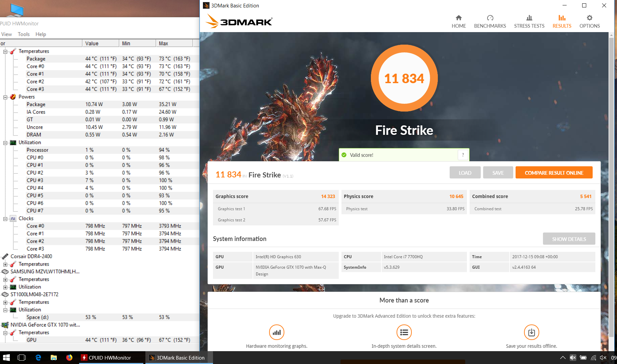Image resolution: width=617 pixels, height=364 pixels.
Task: Click the Valid score green checkmark icon
Action: click(344, 155)
